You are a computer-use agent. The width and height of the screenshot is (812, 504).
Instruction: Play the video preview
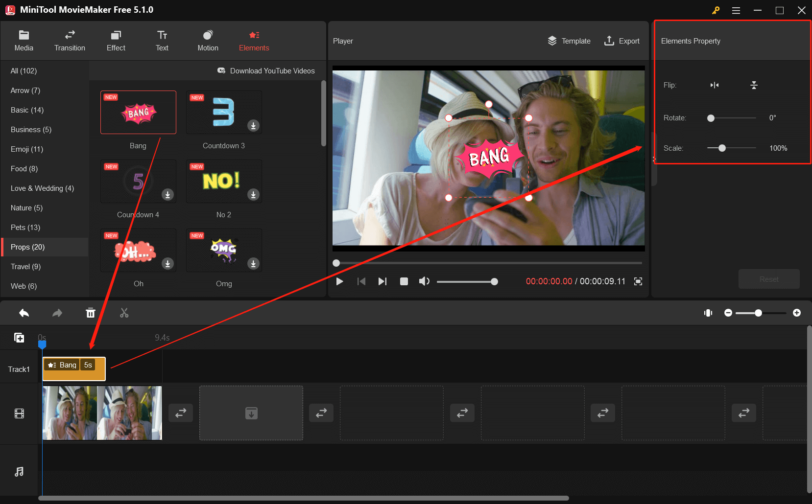pyautogui.click(x=339, y=281)
